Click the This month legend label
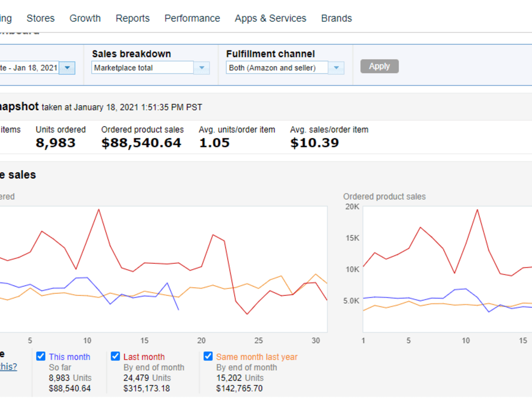This screenshot has width=532, height=399. click(x=70, y=357)
